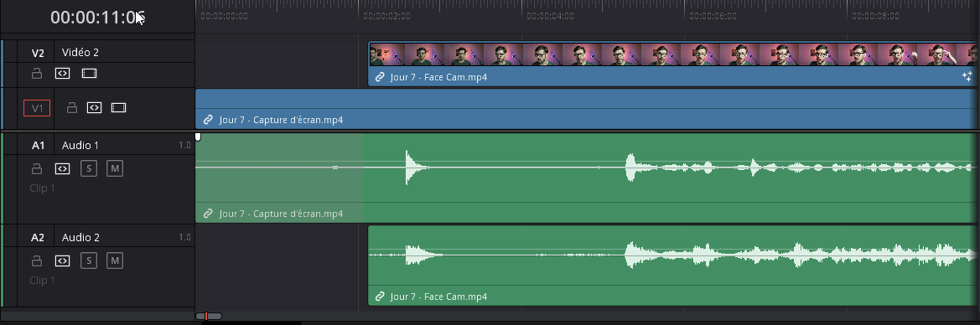This screenshot has height=325, width=980.
Task: Click the sparkle effects icon on Face Cam clip
Action: tap(967, 77)
